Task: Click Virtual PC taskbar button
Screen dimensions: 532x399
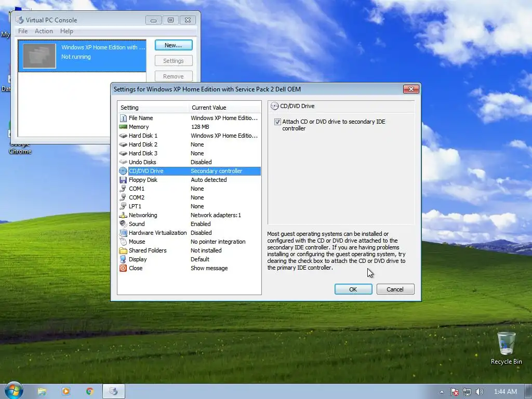Action: pyautogui.click(x=114, y=392)
